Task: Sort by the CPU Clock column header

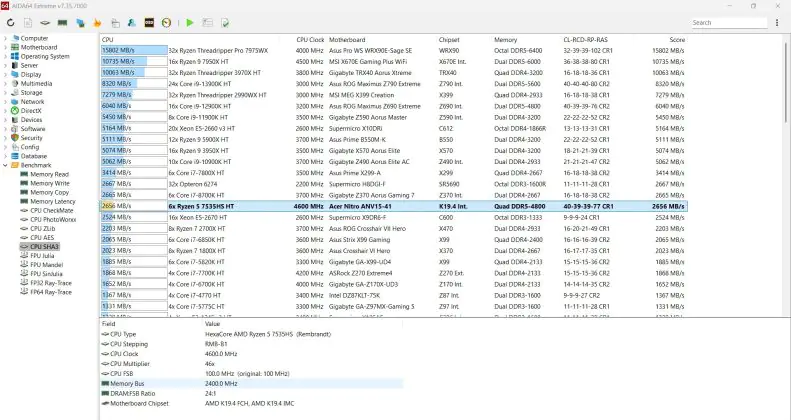Action: (x=310, y=40)
